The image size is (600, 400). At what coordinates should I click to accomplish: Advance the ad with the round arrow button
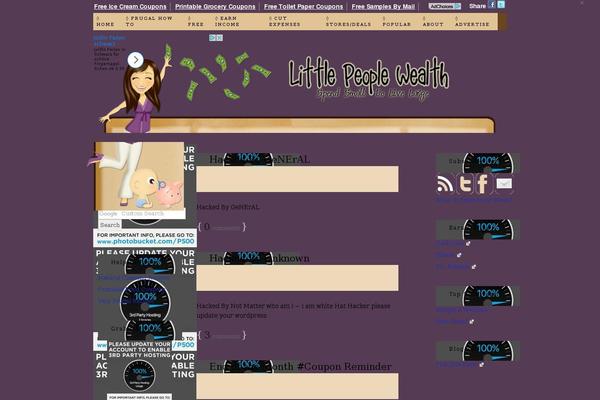pyautogui.click(x=135, y=60)
